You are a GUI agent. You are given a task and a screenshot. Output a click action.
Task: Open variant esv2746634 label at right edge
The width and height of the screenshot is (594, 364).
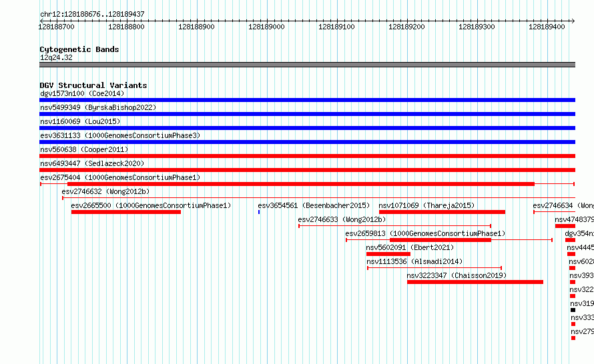(x=563, y=205)
